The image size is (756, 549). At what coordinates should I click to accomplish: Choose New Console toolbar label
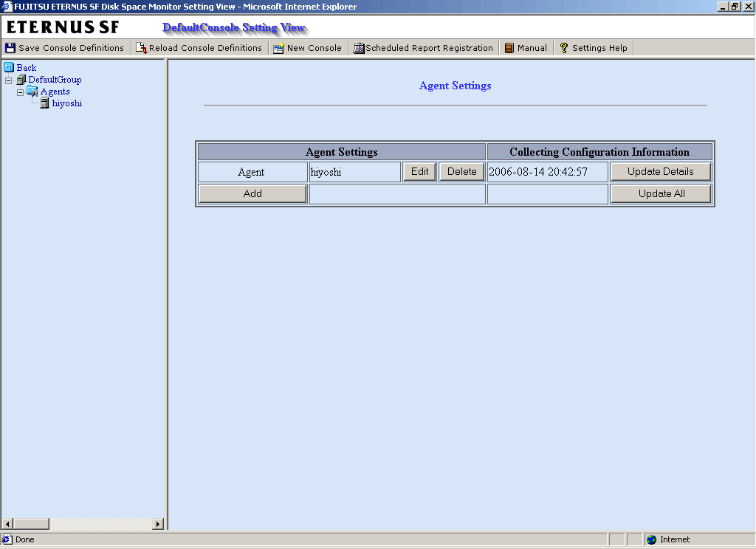(x=315, y=48)
